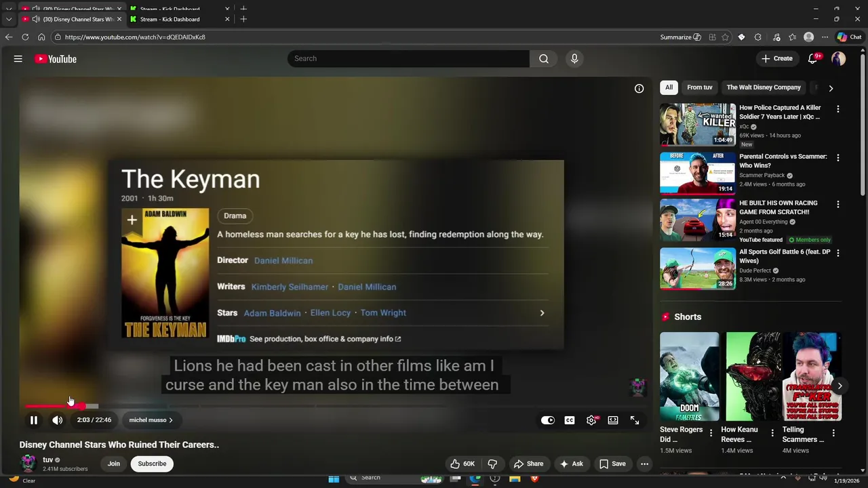This screenshot has height=488, width=868.
Task: Pause the playing video
Action: (x=33, y=420)
